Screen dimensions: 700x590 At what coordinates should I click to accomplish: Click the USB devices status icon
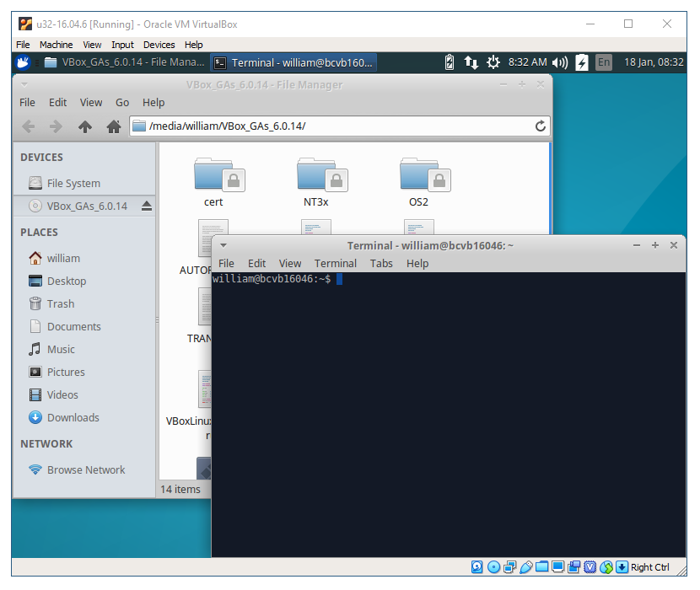point(525,567)
